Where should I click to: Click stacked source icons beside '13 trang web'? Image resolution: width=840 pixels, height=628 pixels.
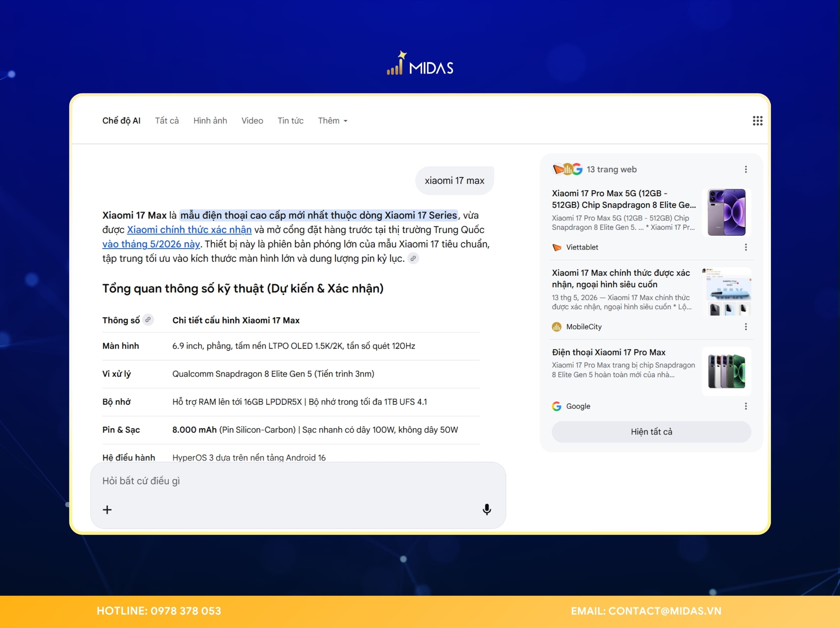point(567,169)
